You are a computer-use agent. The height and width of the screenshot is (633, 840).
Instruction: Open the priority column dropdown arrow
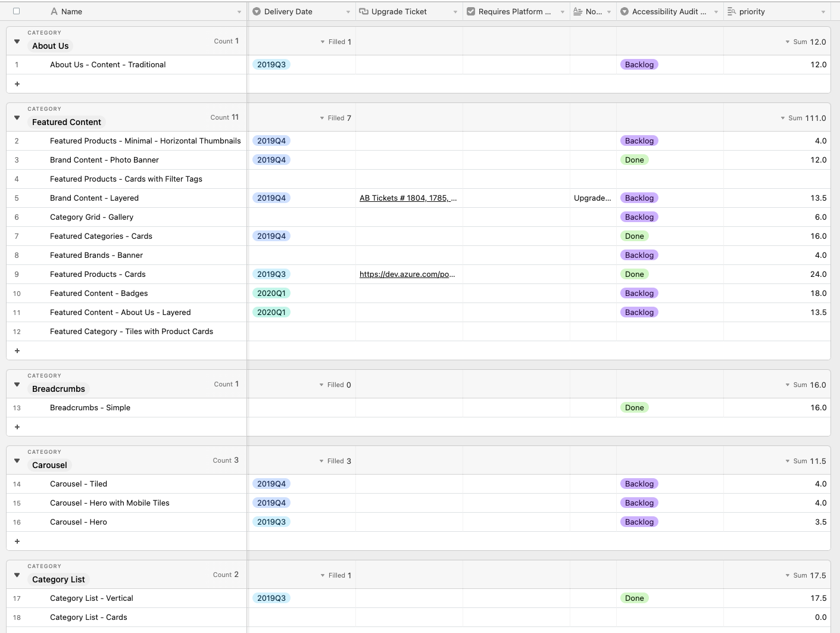coord(823,12)
